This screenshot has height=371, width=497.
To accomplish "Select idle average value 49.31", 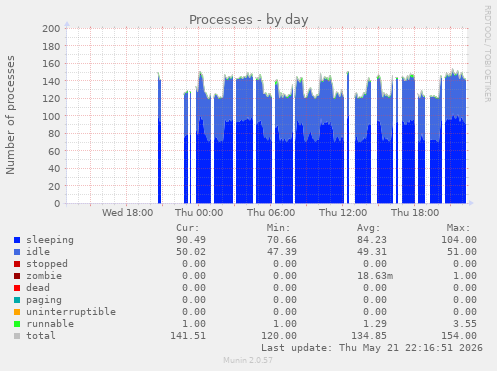I will click(372, 252).
